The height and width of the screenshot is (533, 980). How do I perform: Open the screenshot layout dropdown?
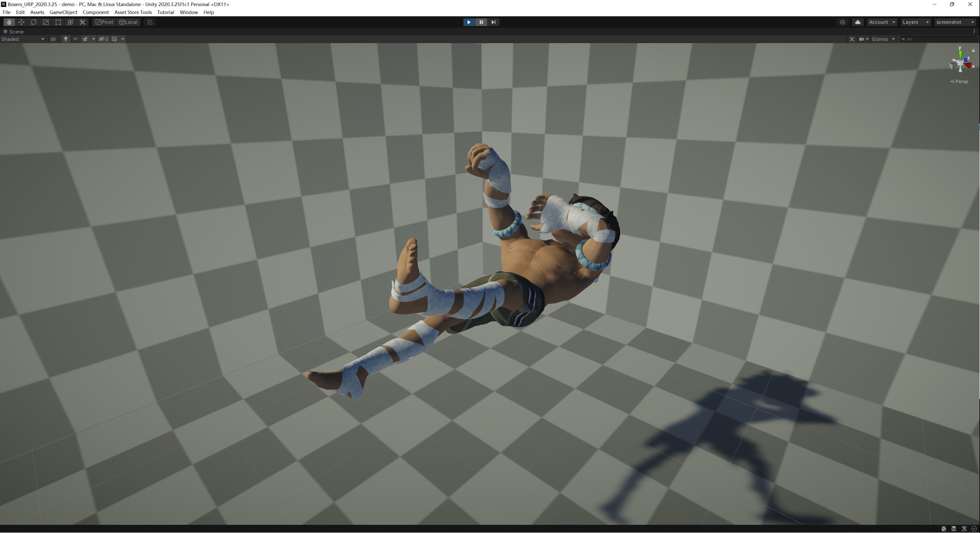click(x=955, y=22)
